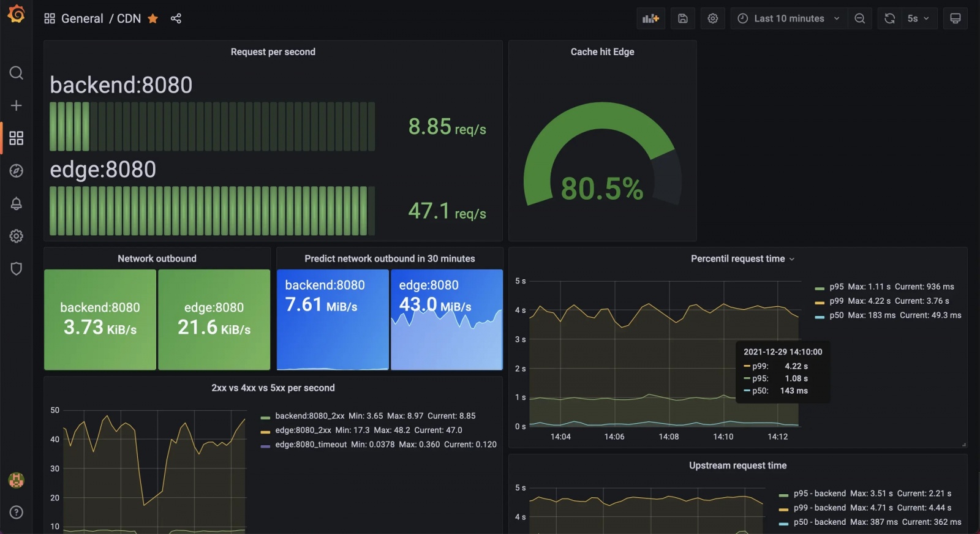This screenshot has width=980, height=534.
Task: Open the Request per second panel title
Action: [273, 52]
